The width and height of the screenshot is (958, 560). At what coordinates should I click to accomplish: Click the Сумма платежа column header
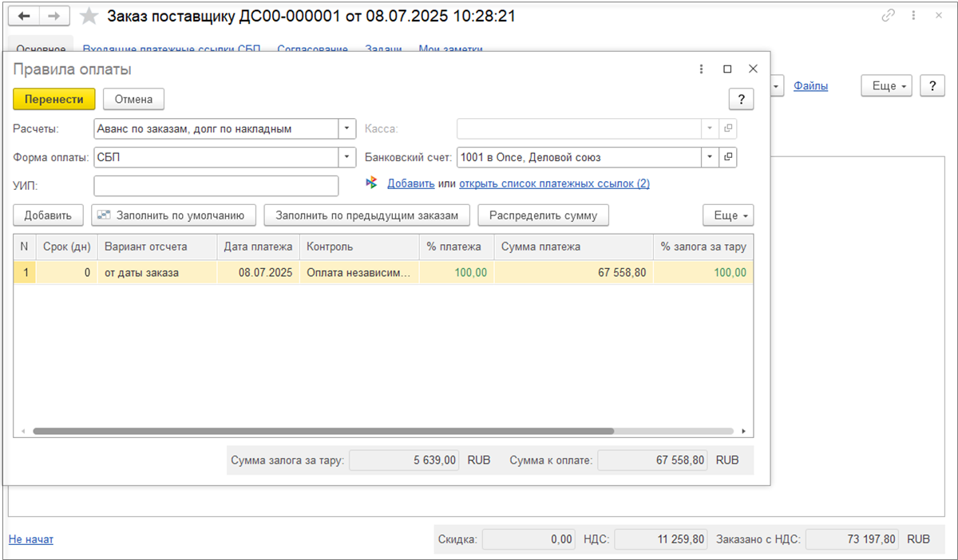(574, 246)
